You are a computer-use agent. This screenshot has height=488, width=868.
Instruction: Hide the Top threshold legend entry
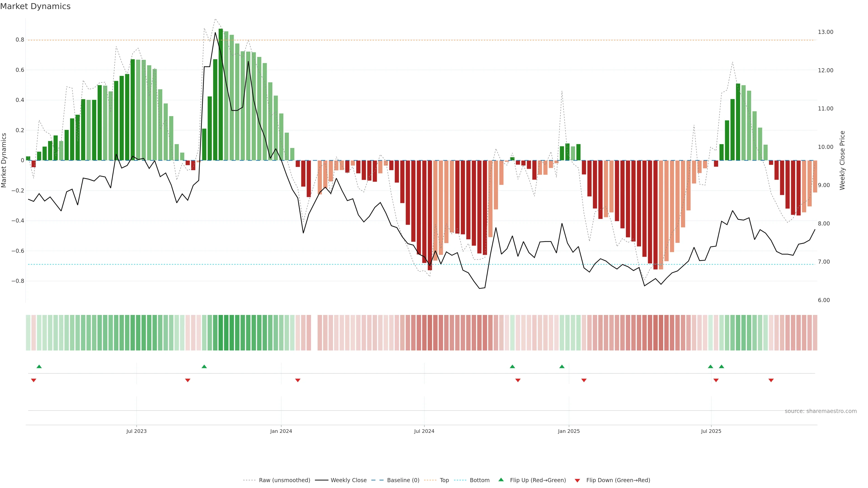click(444, 480)
